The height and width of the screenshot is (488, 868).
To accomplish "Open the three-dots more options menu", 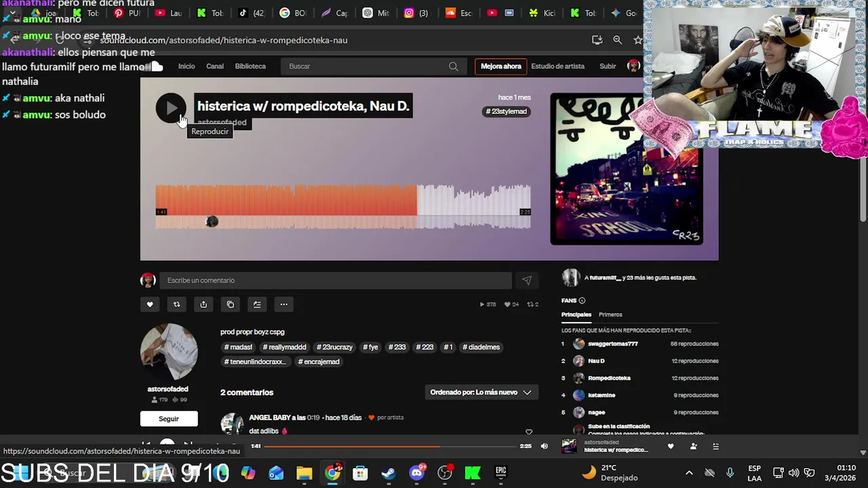I will point(284,304).
